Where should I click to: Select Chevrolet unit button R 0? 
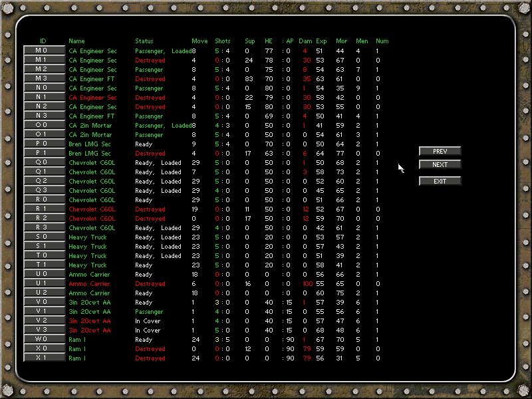pos(44,200)
